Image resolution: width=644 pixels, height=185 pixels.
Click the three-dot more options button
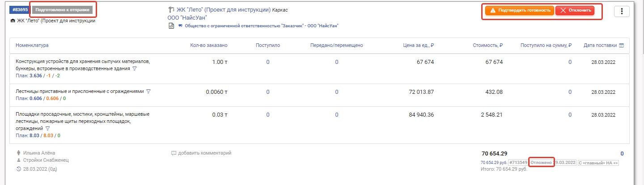click(x=622, y=12)
